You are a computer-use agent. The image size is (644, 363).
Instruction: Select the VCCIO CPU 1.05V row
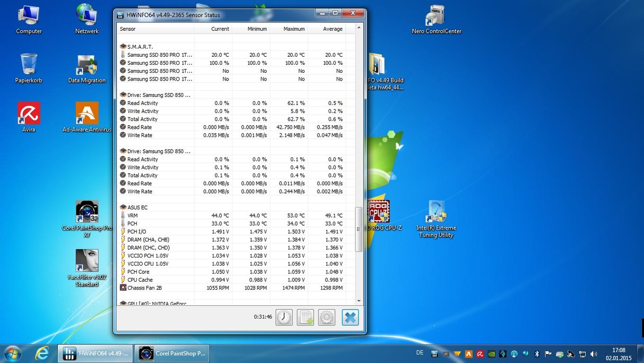pos(231,264)
